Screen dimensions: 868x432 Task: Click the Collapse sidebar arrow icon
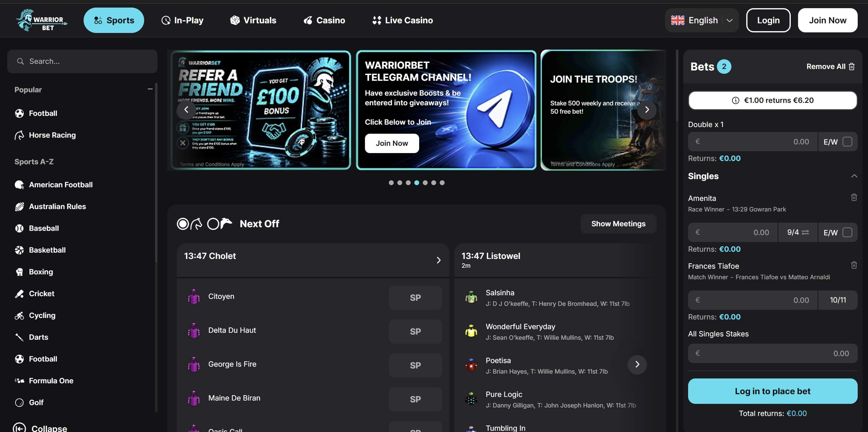pyautogui.click(x=19, y=428)
